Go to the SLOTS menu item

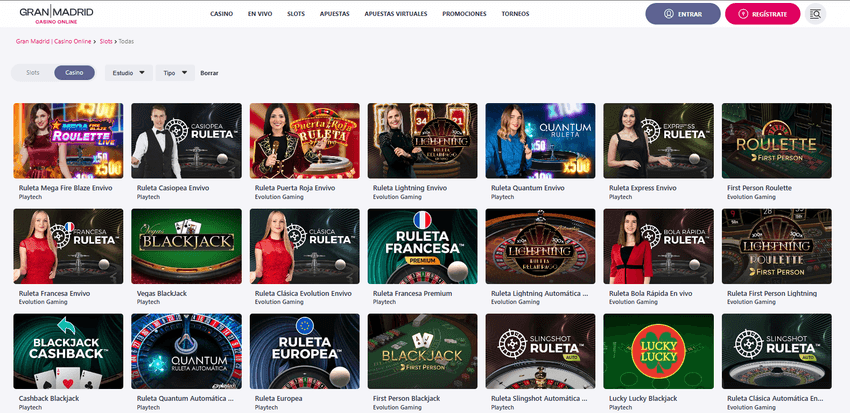(296, 14)
